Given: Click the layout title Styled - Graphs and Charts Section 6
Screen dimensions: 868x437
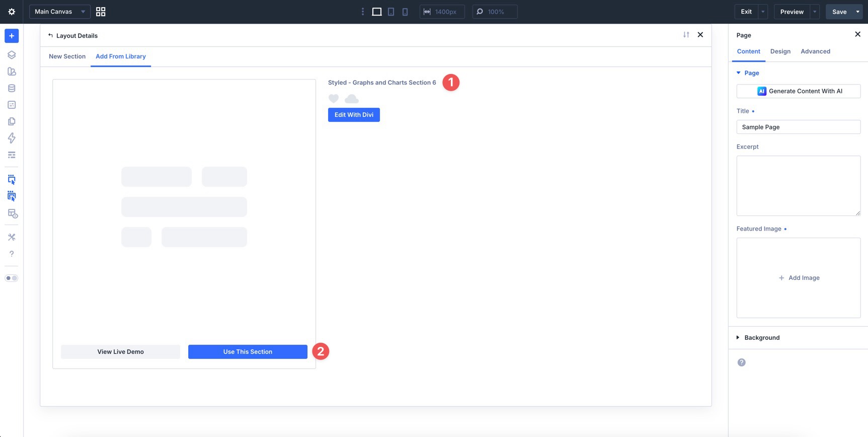Looking at the screenshot, I should 382,83.
